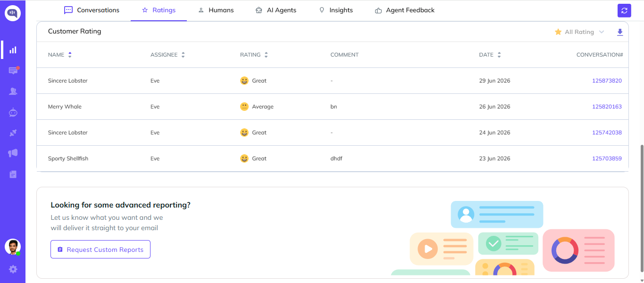Sort ratings by the Rating column
This screenshot has height=283, width=644.
[x=254, y=55]
